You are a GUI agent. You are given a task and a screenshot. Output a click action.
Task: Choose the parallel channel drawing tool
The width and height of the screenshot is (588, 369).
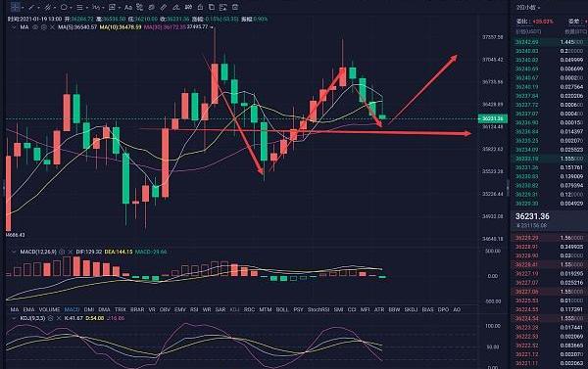(x=48, y=7)
